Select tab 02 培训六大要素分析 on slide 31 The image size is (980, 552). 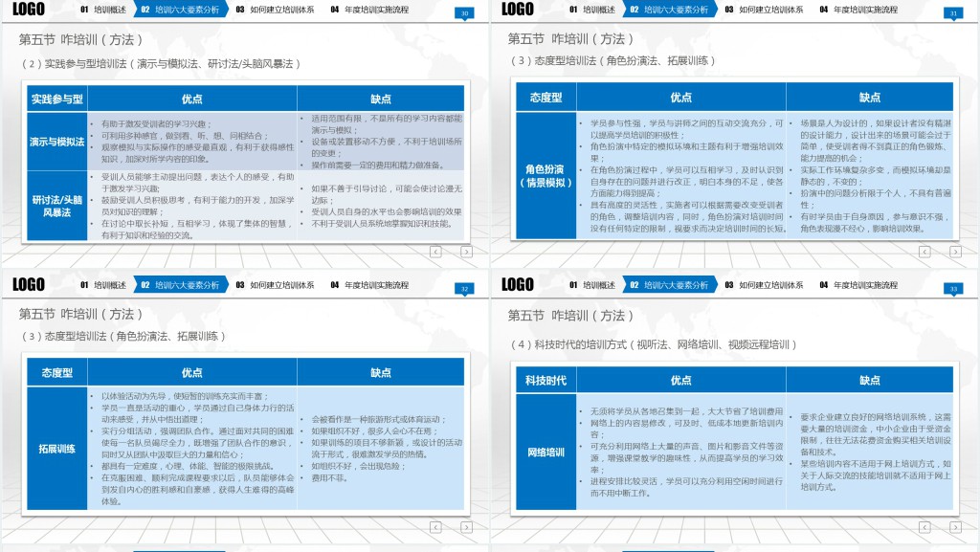[x=669, y=10]
